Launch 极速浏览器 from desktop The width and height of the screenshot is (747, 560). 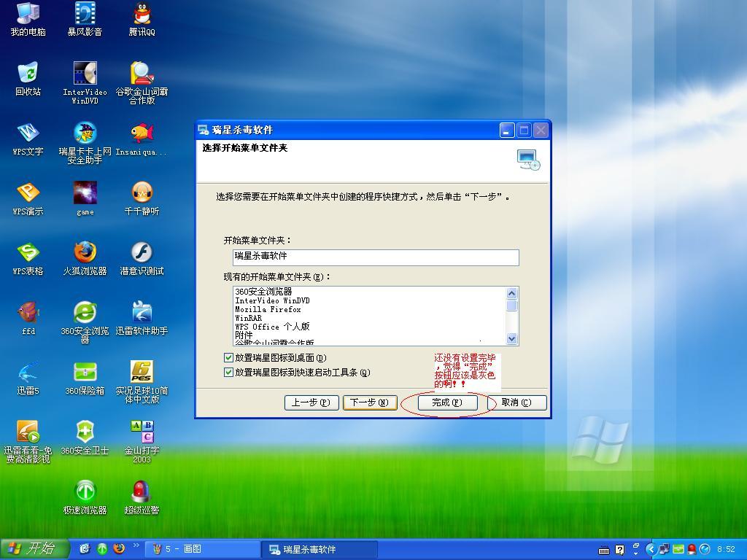[85, 498]
